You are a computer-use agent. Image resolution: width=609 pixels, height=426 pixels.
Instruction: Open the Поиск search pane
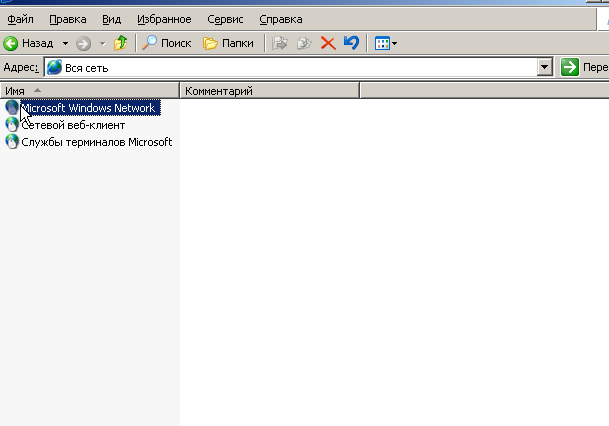pyautogui.click(x=167, y=43)
